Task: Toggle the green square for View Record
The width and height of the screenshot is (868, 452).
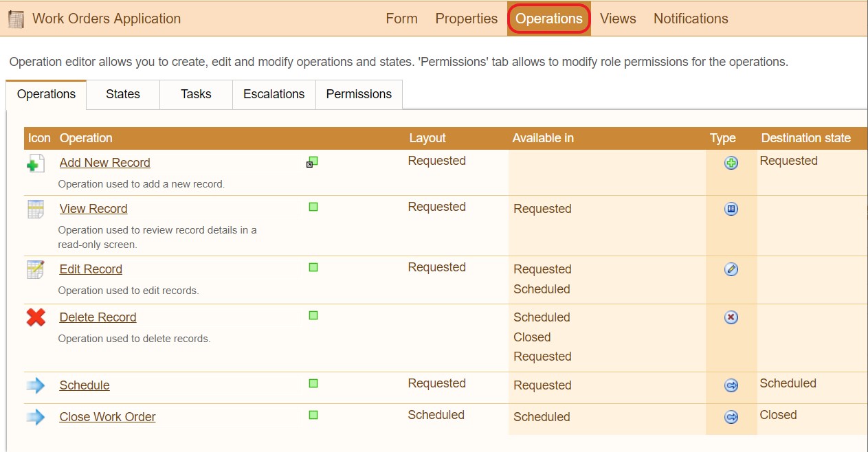Action: (313, 207)
